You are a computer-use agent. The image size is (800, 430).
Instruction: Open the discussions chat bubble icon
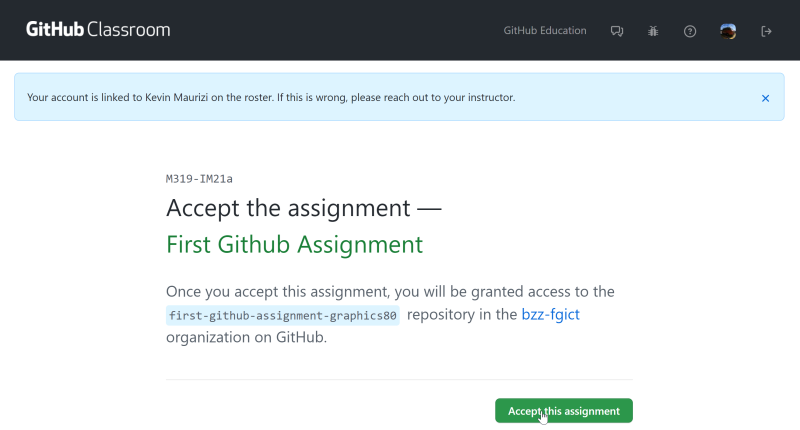[617, 31]
